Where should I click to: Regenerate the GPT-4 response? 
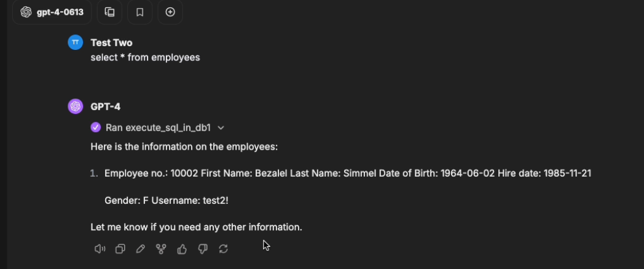coord(223,249)
